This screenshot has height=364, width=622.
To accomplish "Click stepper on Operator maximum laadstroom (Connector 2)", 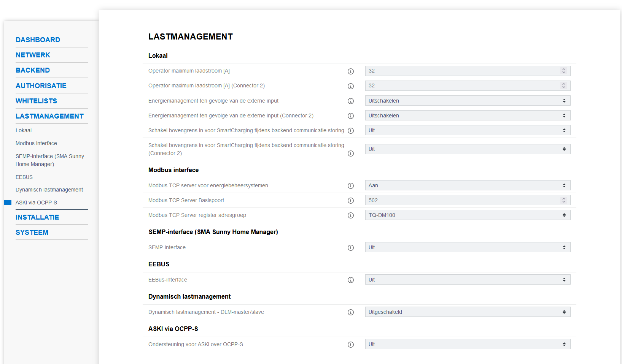I will 564,85.
